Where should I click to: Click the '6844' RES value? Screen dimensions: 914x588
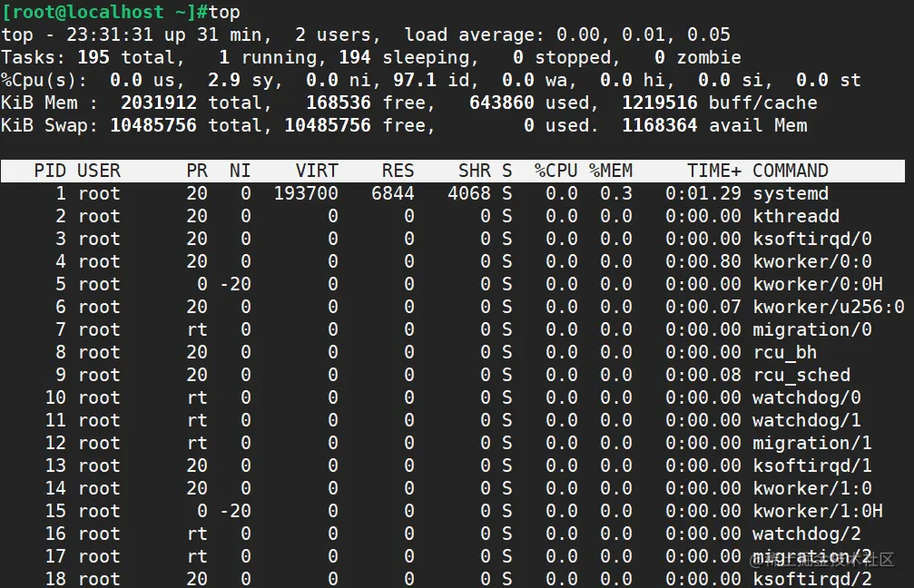(393, 193)
